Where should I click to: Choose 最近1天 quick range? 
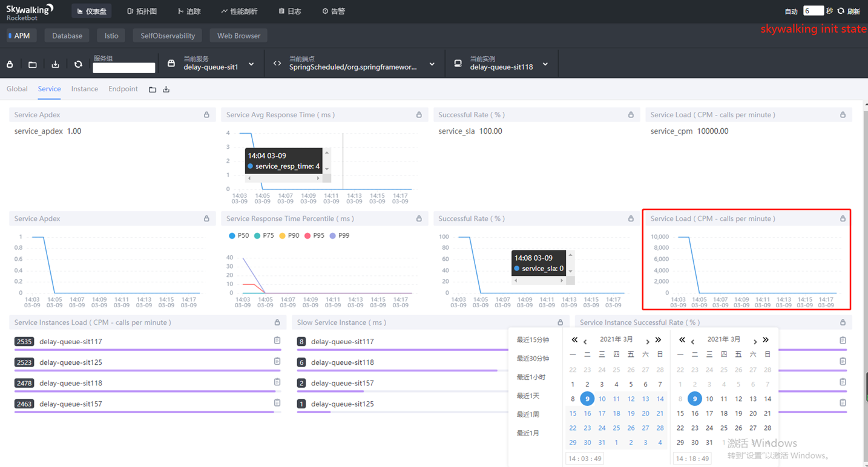pyautogui.click(x=528, y=396)
